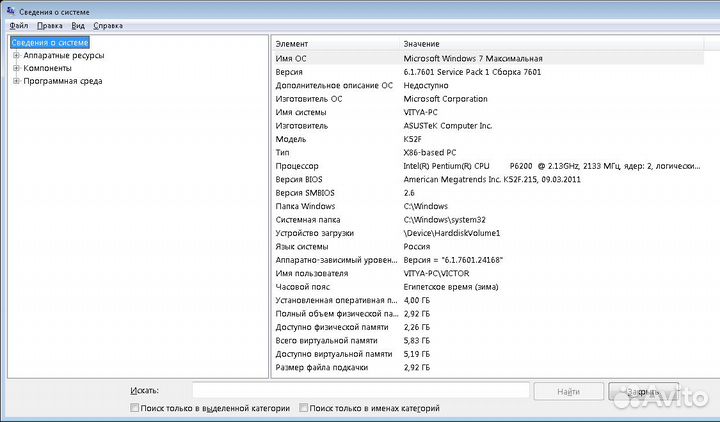Screen dimensions: 720x422
Task: Select the Размер файла подкачки row
Action: (x=488, y=367)
